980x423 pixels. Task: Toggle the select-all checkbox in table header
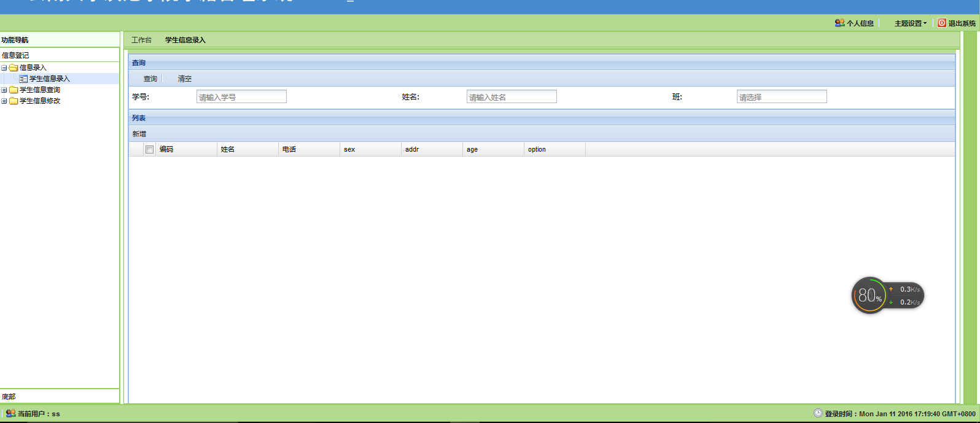(149, 149)
